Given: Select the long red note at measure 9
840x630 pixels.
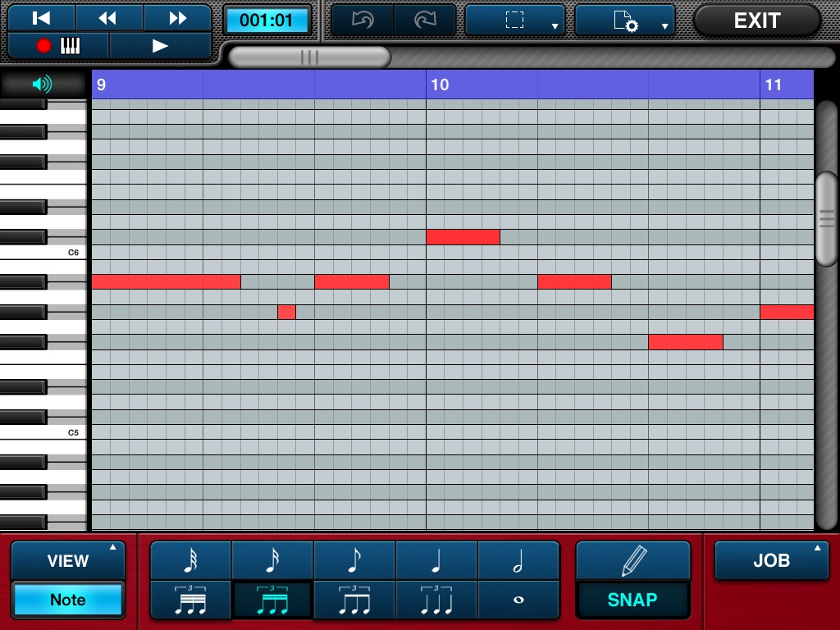Looking at the screenshot, I should click(x=166, y=282).
